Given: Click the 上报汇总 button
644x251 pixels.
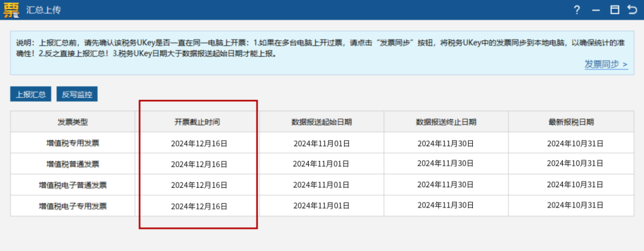Looking at the screenshot, I should [30, 94].
